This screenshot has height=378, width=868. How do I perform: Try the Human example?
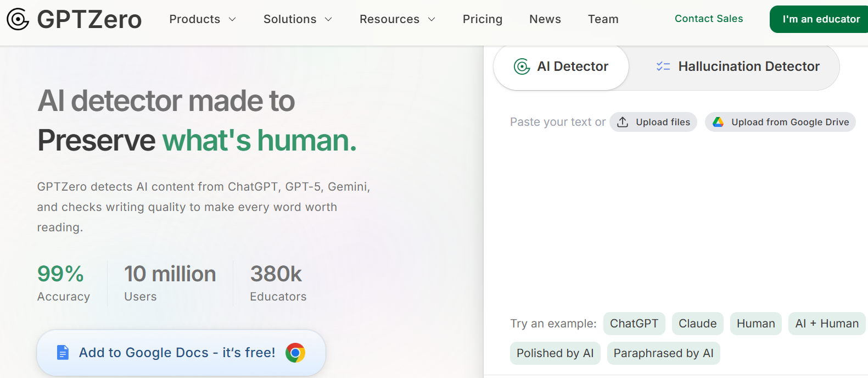click(756, 324)
